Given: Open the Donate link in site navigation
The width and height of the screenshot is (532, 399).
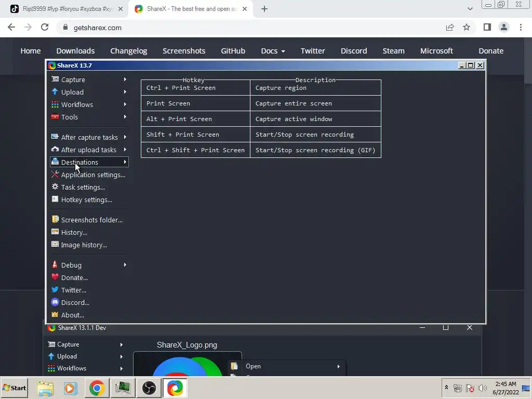Looking at the screenshot, I should 491,51.
